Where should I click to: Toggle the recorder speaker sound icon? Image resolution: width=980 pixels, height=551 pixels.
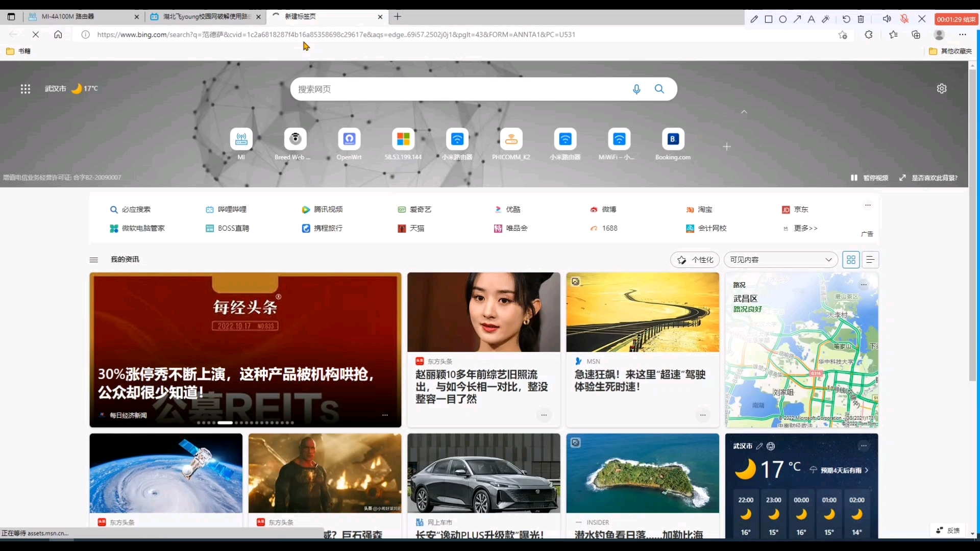(887, 19)
